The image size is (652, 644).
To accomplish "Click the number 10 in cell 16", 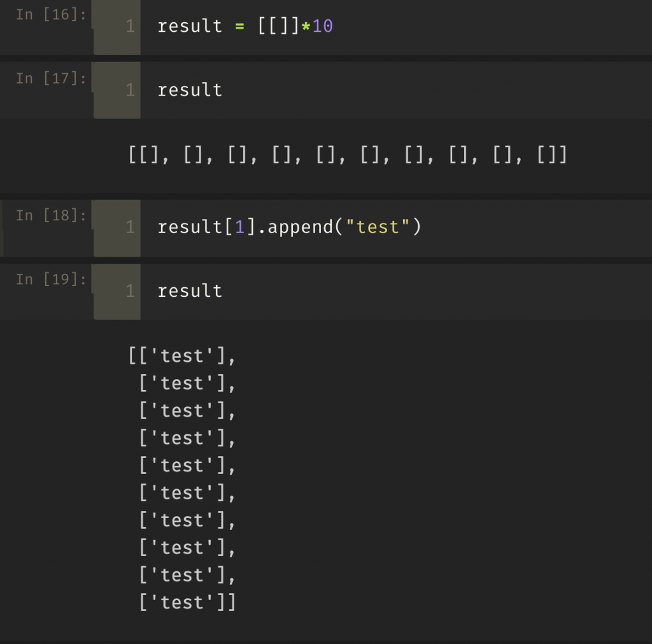I will coord(322,27).
